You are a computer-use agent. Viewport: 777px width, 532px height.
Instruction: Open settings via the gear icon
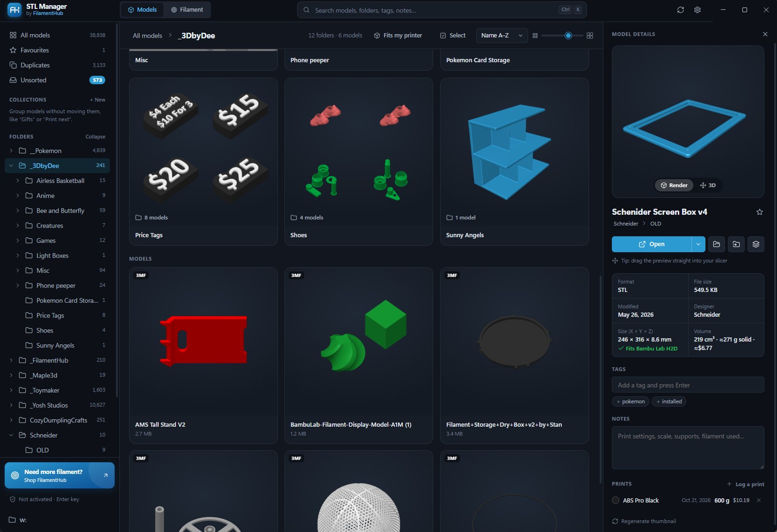pyautogui.click(x=697, y=10)
